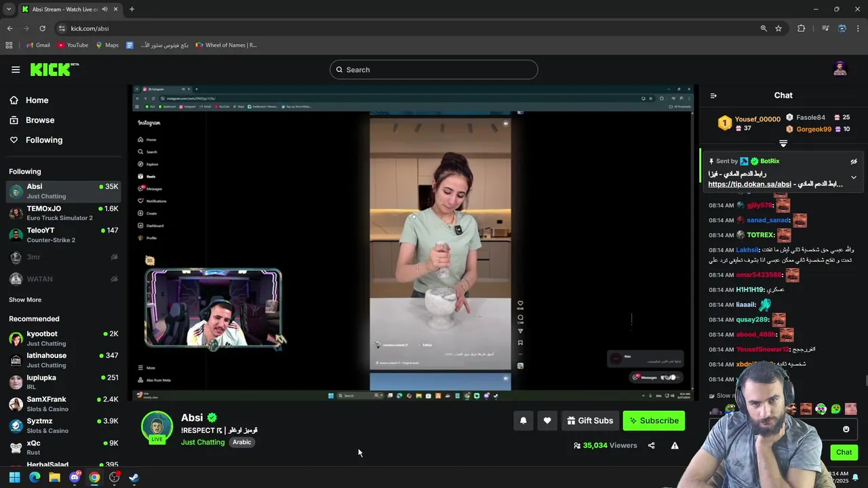Image resolution: width=868 pixels, height=488 pixels.
Task: Click the Gift Subs button
Action: (x=590, y=421)
